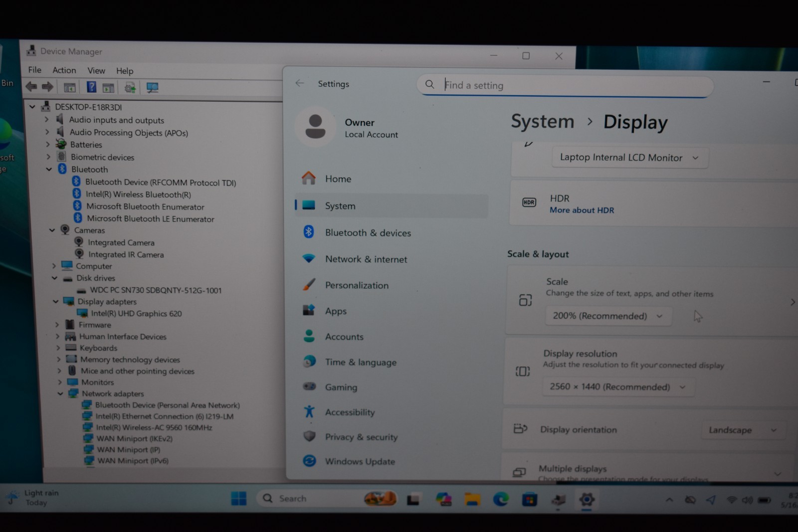Collapse the DESKTOP-E18R3DI root node

point(32,106)
